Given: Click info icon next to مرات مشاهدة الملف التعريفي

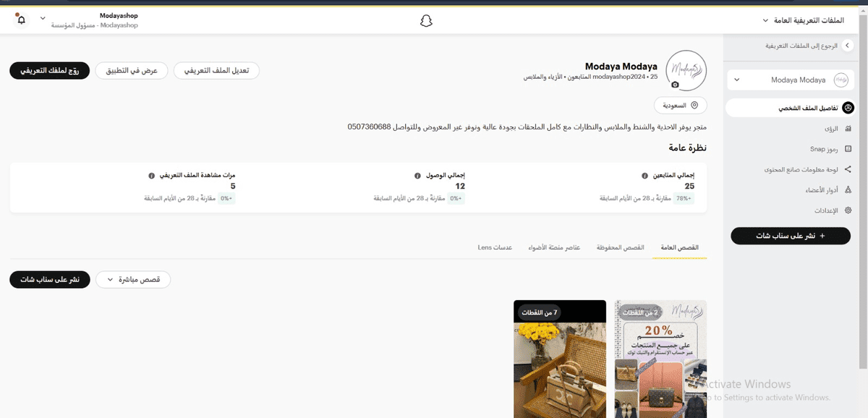Looking at the screenshot, I should pyautogui.click(x=151, y=176).
